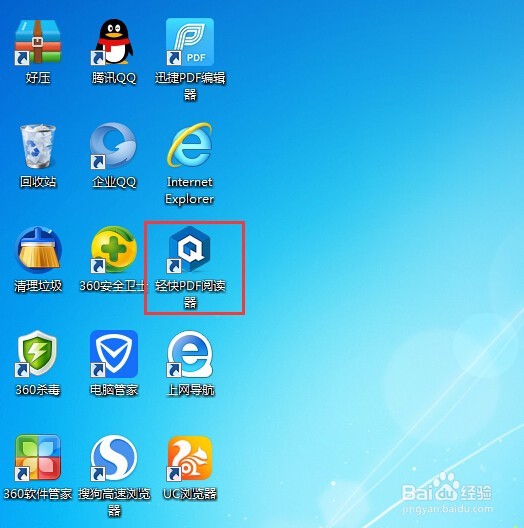This screenshot has height=528, width=524.
Task: Click the 腾讯QQ label text
Action: click(x=114, y=78)
